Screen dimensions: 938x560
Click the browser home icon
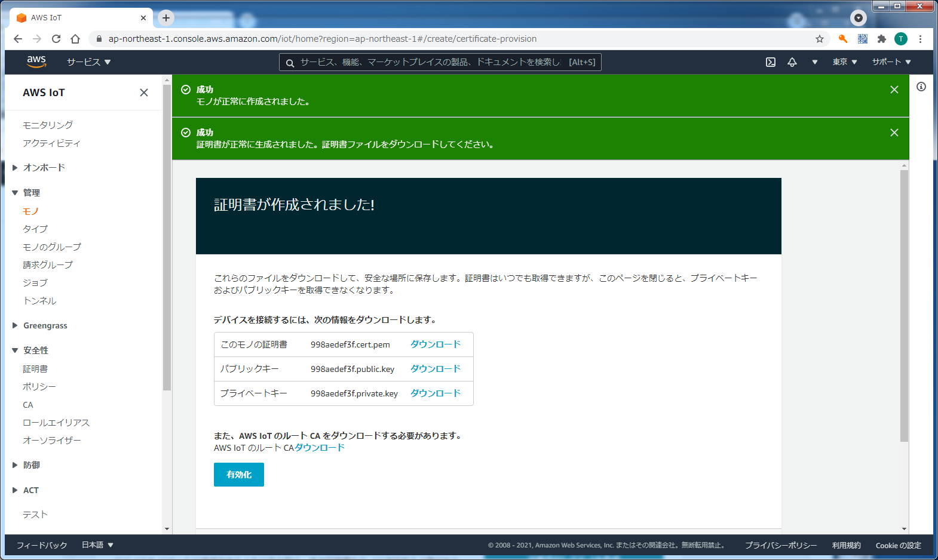[x=75, y=39]
